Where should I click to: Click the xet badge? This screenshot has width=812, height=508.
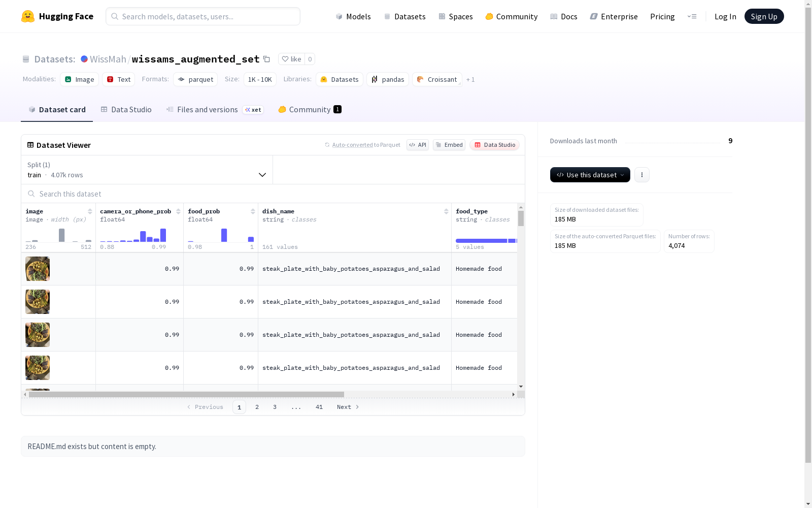(x=253, y=110)
